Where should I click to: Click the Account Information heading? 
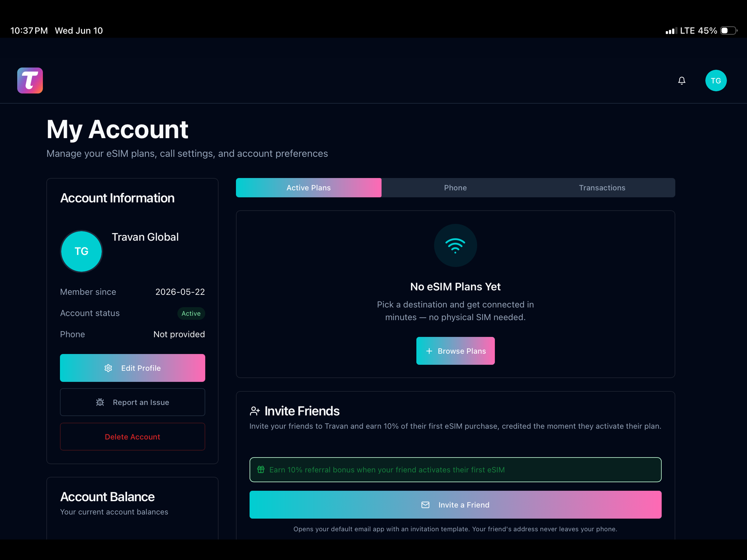(117, 198)
